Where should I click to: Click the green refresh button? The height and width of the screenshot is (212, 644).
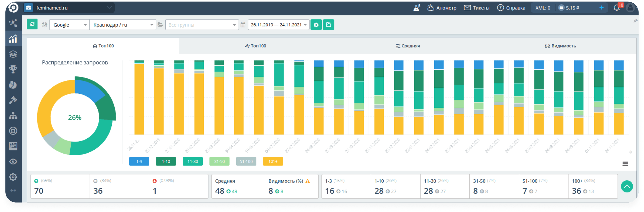(x=32, y=24)
